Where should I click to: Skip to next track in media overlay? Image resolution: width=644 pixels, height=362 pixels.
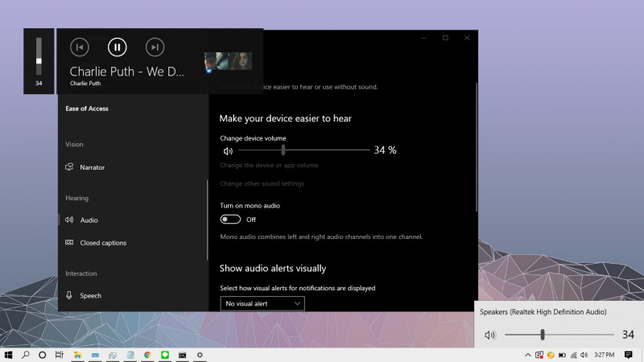pyautogui.click(x=155, y=47)
